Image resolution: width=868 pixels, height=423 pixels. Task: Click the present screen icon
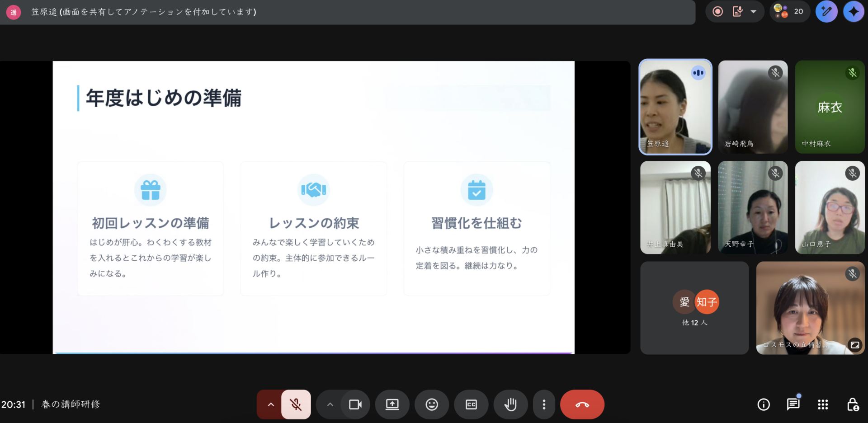pos(392,404)
